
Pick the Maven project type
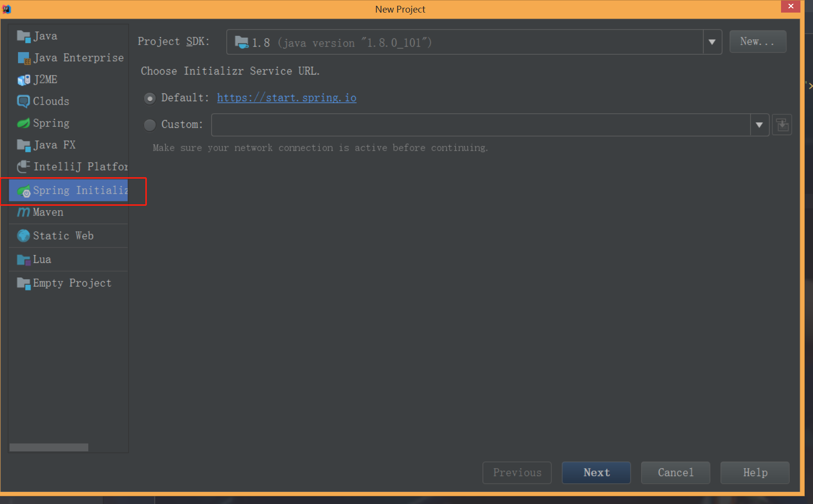(x=68, y=212)
